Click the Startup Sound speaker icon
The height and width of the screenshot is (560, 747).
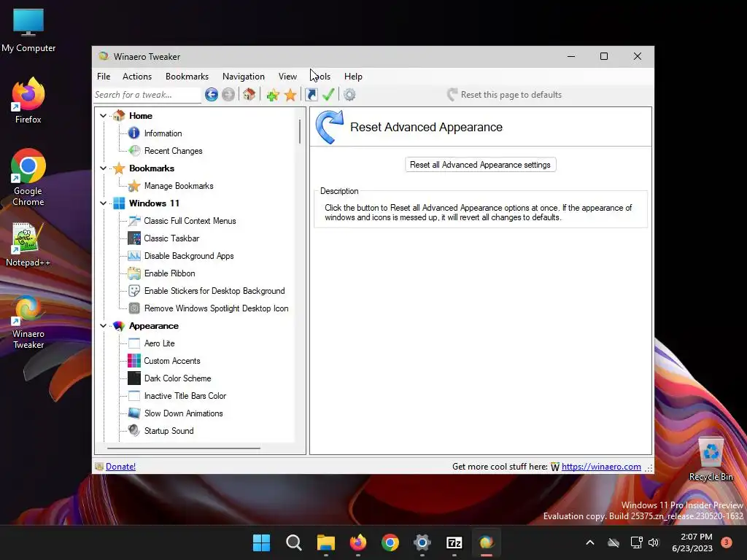click(x=134, y=430)
